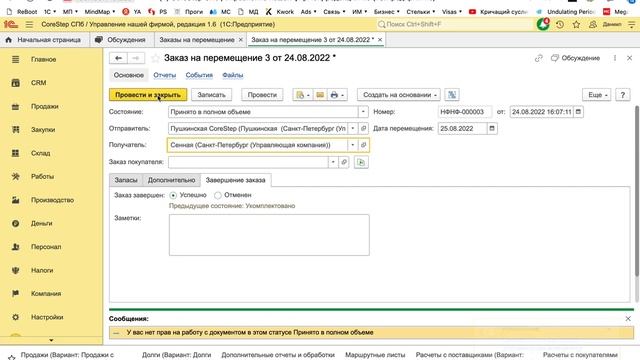Go back with the left arrow button
This screenshot has height=360, width=640.
coord(118,58)
